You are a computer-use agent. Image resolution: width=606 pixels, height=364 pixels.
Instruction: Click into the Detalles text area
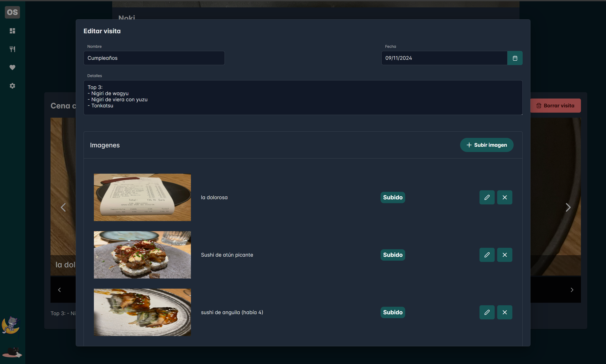point(303,97)
